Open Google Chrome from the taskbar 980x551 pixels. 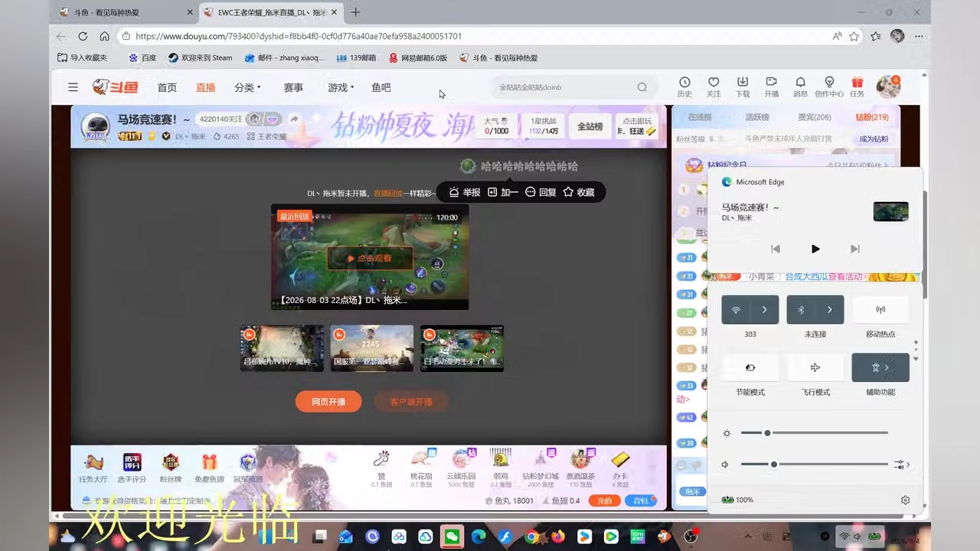(x=531, y=536)
